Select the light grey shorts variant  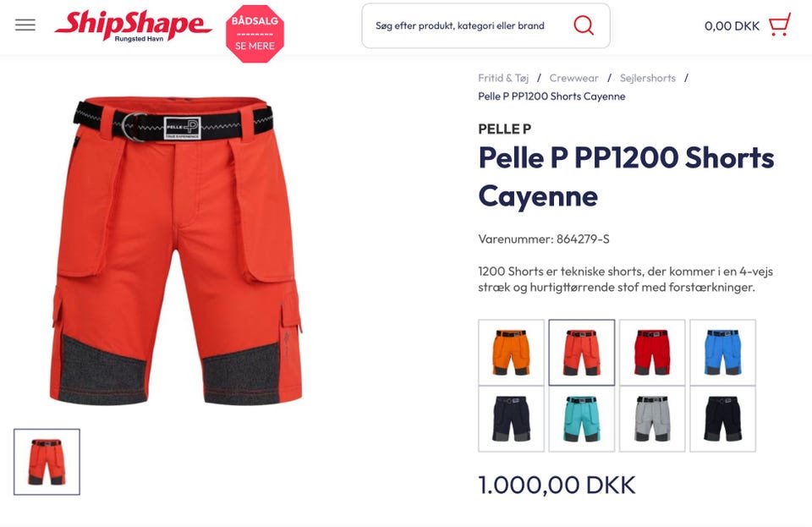[x=652, y=419]
